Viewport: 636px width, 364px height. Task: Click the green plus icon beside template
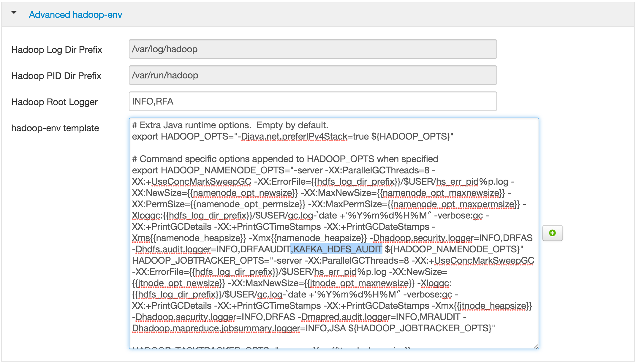(x=552, y=233)
